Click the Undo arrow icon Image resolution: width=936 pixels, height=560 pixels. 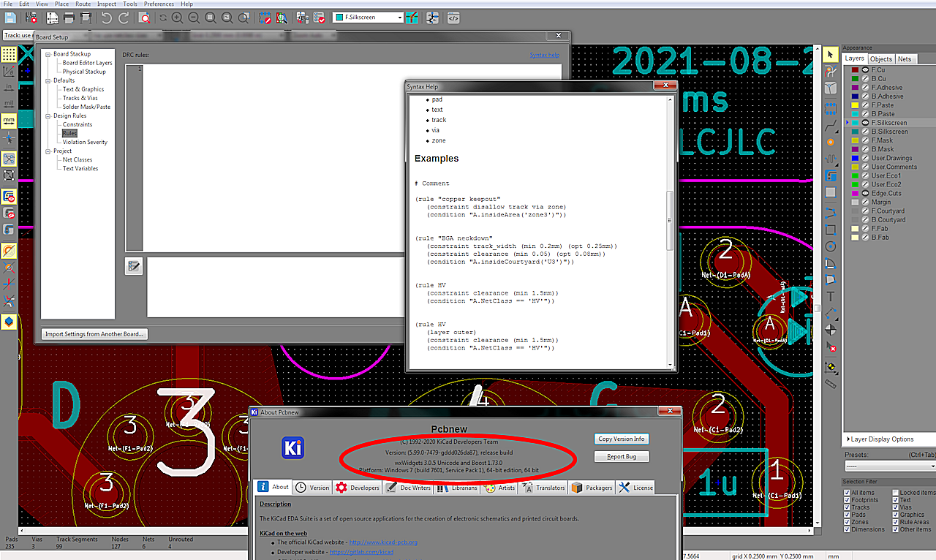coord(106,17)
